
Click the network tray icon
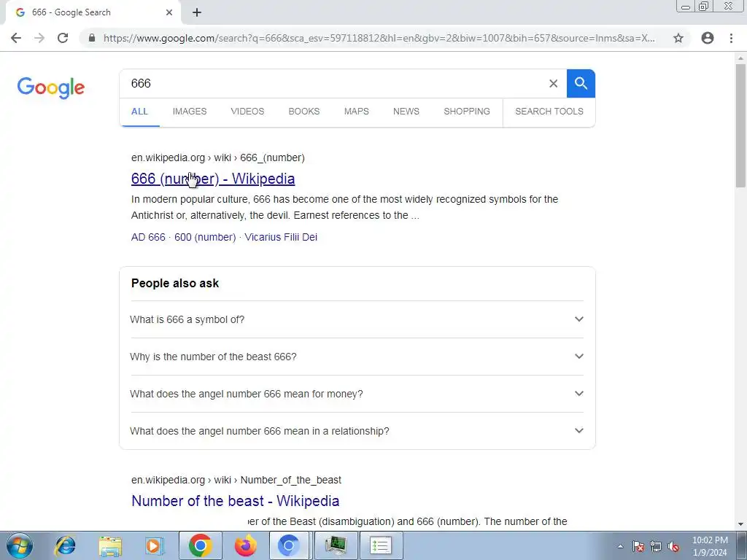[x=656, y=546]
